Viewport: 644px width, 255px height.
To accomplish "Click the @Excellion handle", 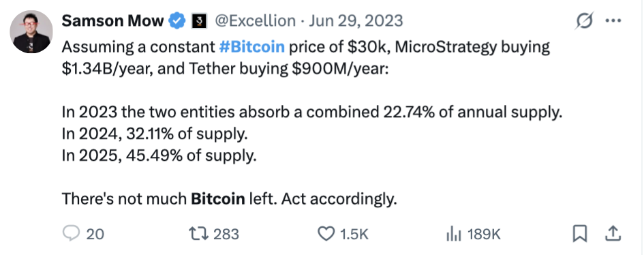I will click(255, 20).
